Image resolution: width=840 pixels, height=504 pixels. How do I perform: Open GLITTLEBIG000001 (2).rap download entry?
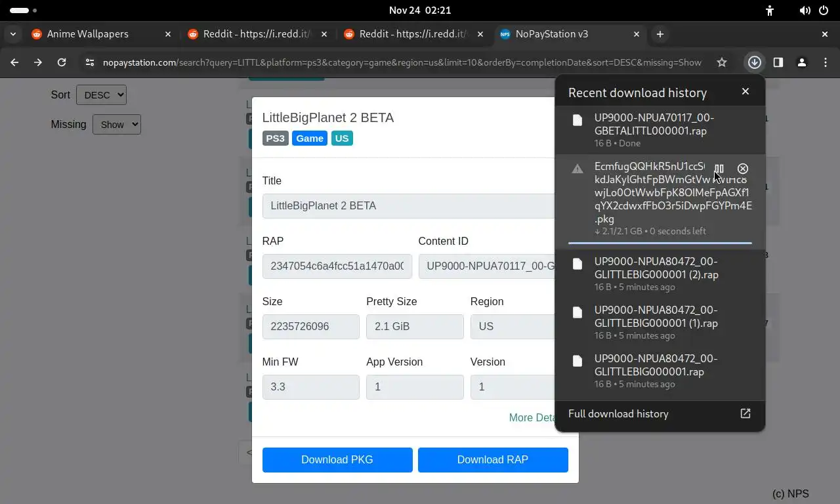pyautogui.click(x=660, y=274)
